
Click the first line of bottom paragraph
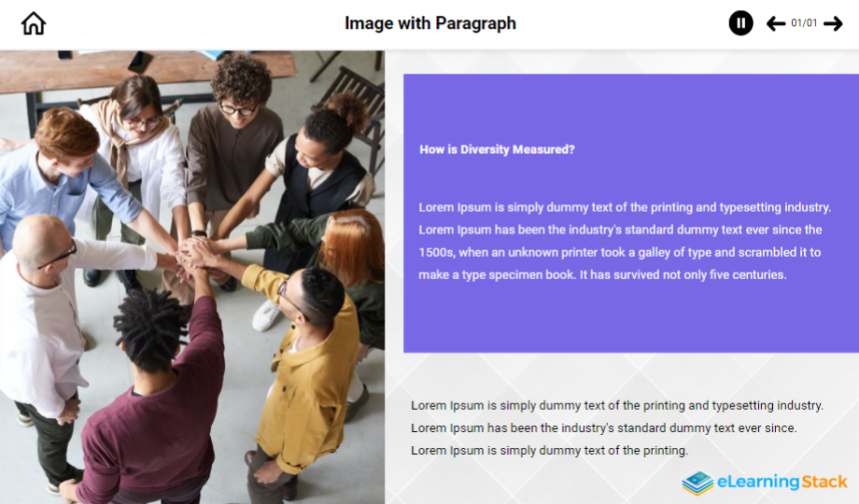(x=617, y=405)
